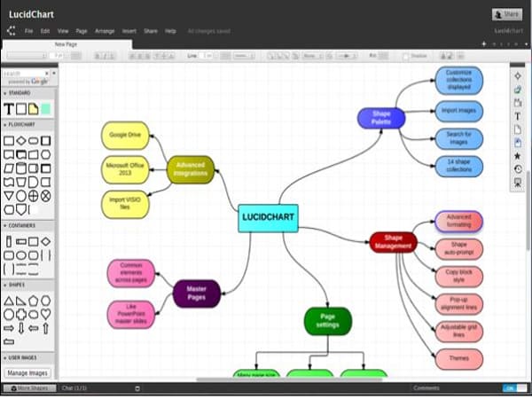Pick the Data parallelogram flowchart shape
The image size is (532, 399).
pos(9,168)
